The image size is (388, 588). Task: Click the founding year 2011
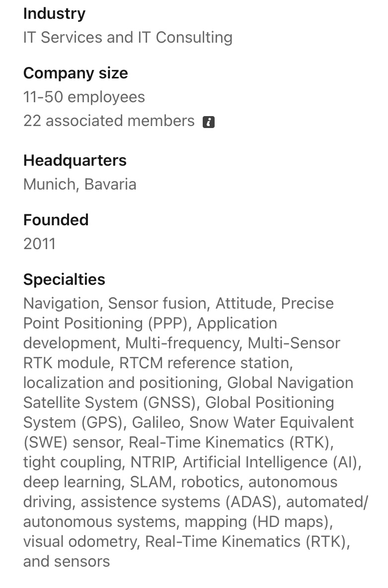pos(39,244)
